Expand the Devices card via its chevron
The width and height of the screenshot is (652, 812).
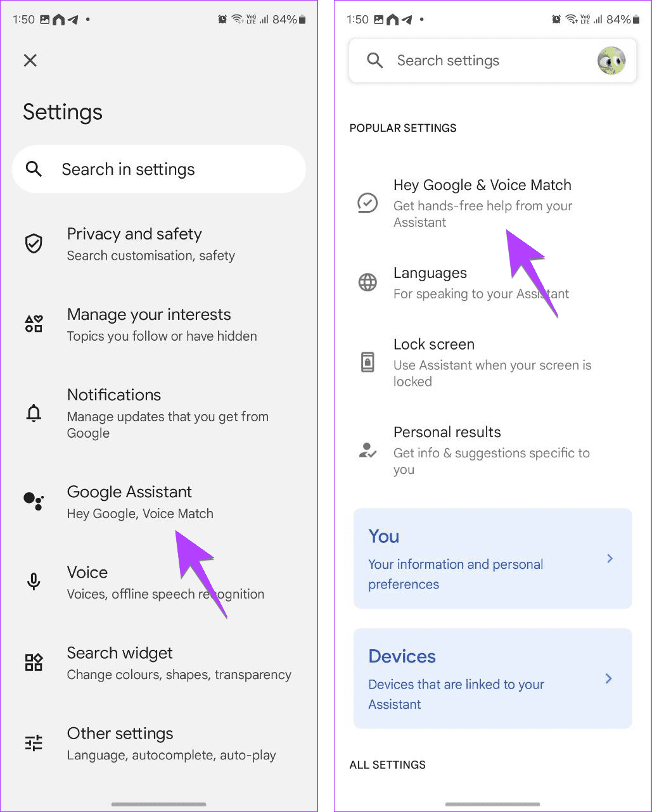pyautogui.click(x=608, y=678)
